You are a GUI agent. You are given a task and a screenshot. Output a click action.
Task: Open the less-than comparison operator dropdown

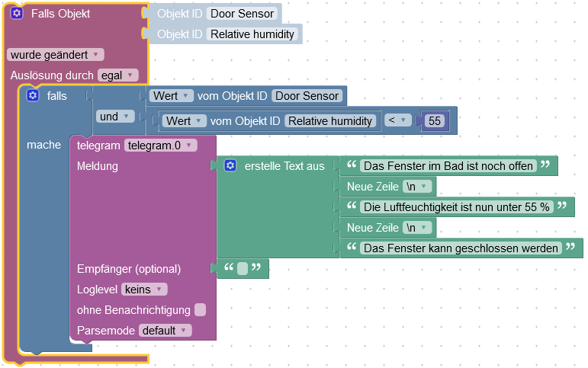[x=398, y=120]
